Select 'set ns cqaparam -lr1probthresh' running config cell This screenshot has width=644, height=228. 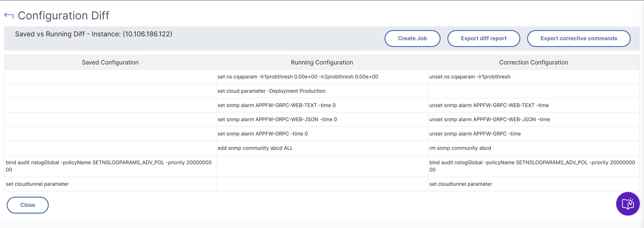pyautogui.click(x=322, y=77)
